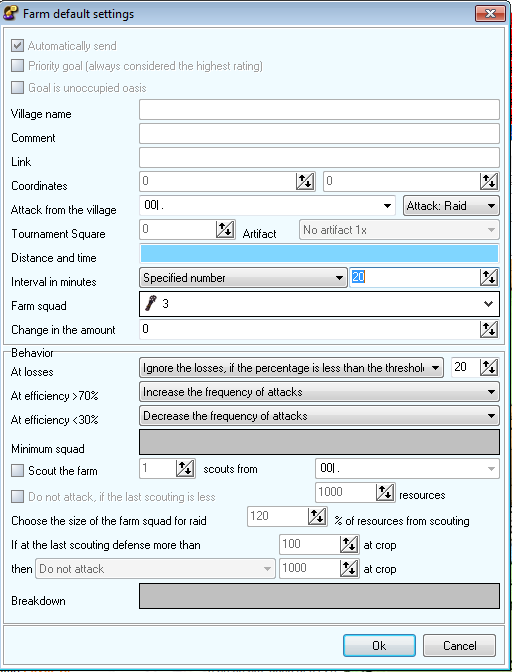
Task: Close the Farm default settings dialog
Action: [490, 13]
